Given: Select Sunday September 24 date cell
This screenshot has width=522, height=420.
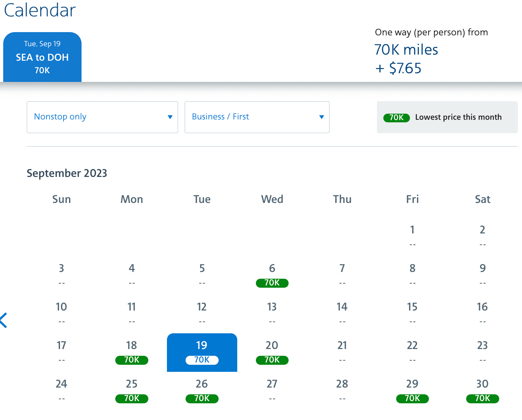Looking at the screenshot, I should [61, 390].
